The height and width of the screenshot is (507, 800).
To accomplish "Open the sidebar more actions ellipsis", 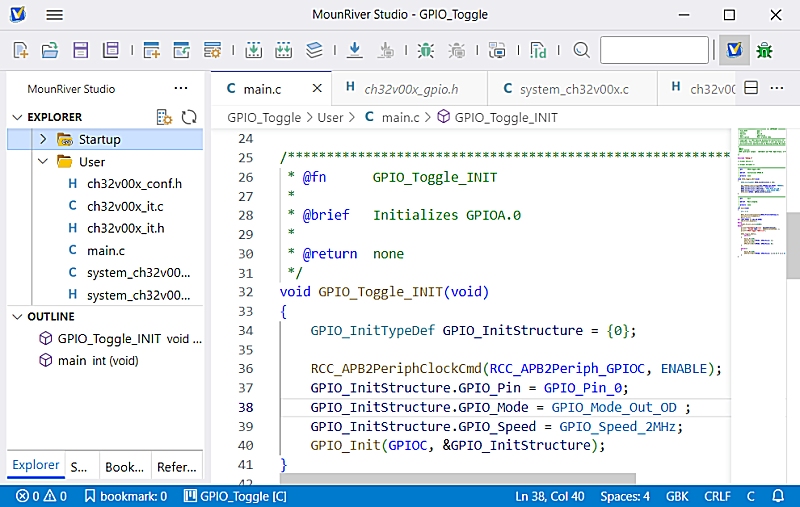I will [181, 88].
